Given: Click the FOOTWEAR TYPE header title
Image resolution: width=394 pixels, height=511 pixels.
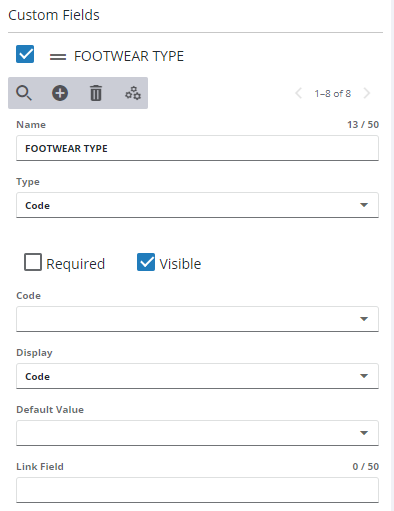Looking at the screenshot, I should pos(129,56).
